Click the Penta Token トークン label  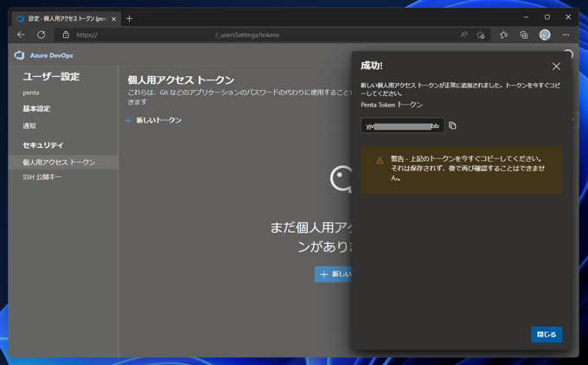pos(392,105)
